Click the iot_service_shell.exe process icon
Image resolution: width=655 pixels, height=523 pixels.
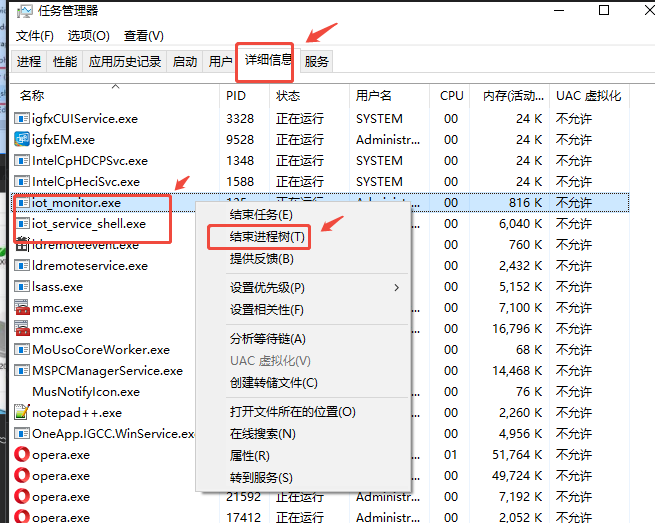22,223
